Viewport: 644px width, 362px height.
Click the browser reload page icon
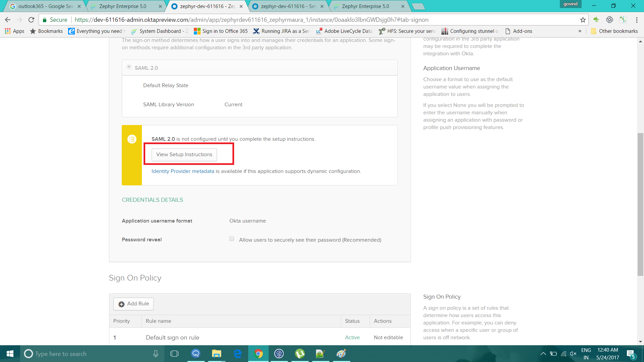point(31,20)
